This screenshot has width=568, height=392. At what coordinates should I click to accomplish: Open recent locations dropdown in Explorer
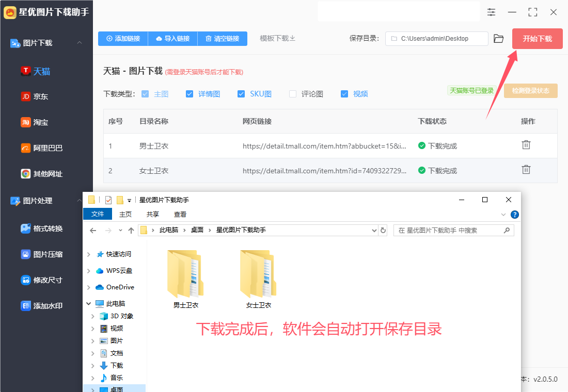tap(120, 230)
